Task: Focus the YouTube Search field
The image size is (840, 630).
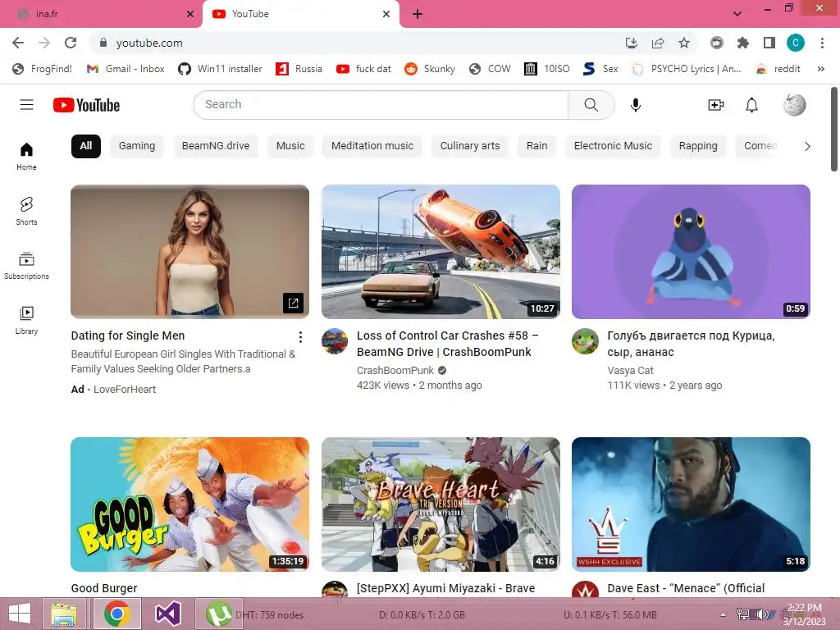Action: coord(381,104)
